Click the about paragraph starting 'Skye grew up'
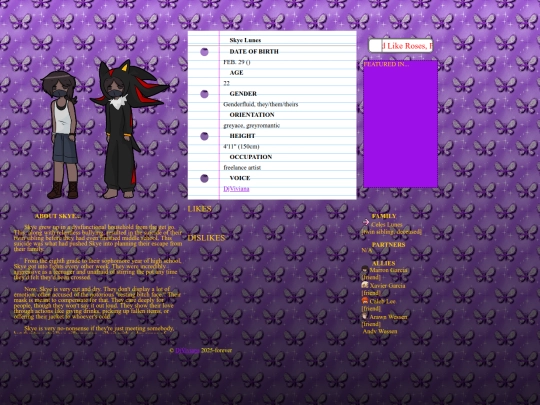Screen dimensions: 540x405 (98, 238)
